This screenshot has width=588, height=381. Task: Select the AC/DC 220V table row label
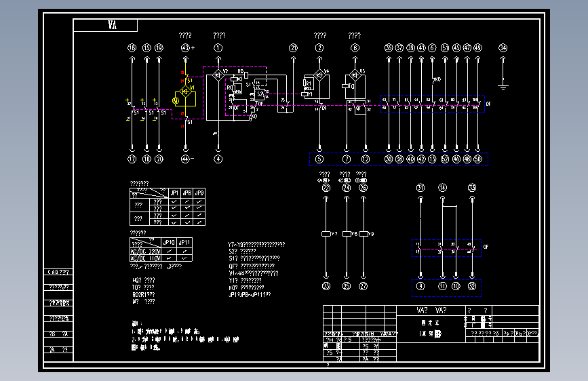coord(146,252)
